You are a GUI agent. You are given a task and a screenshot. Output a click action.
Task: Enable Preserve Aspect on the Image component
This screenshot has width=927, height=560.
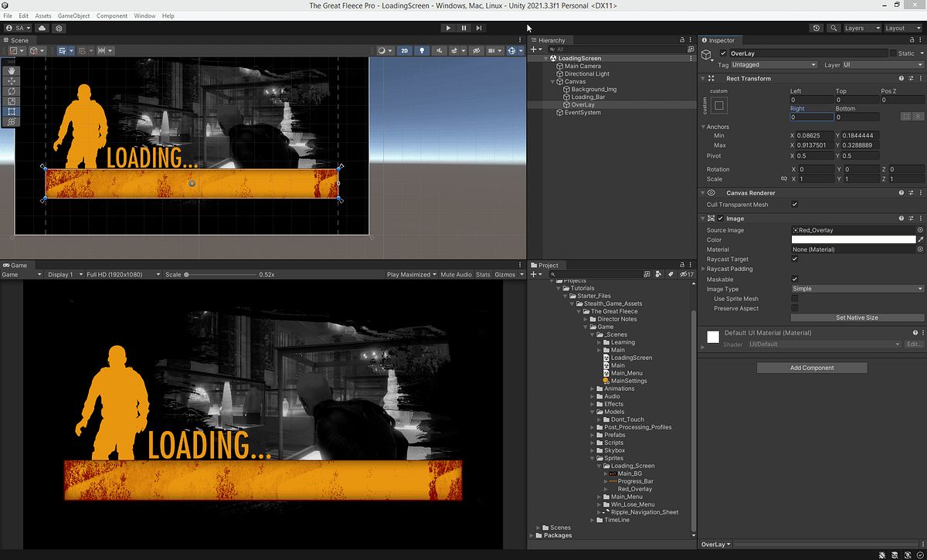[x=795, y=308]
